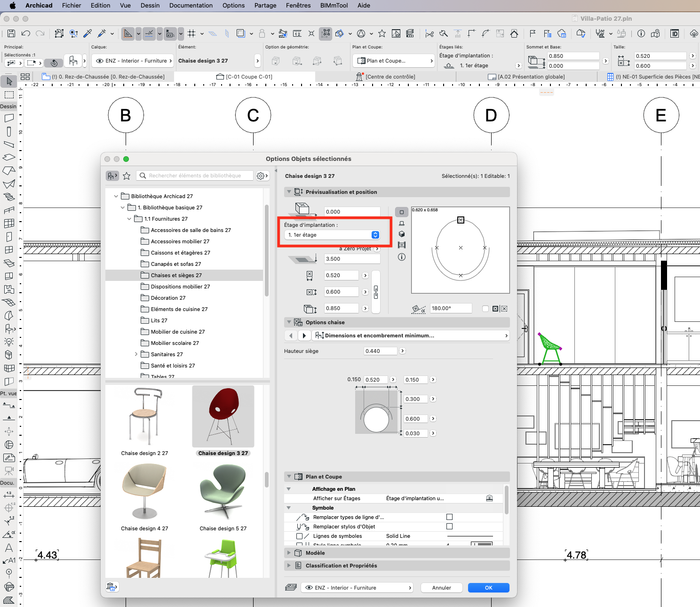Viewport: 700px width, 607px height.
Task: Select the syringe inject parameters tool
Action: pos(102,33)
